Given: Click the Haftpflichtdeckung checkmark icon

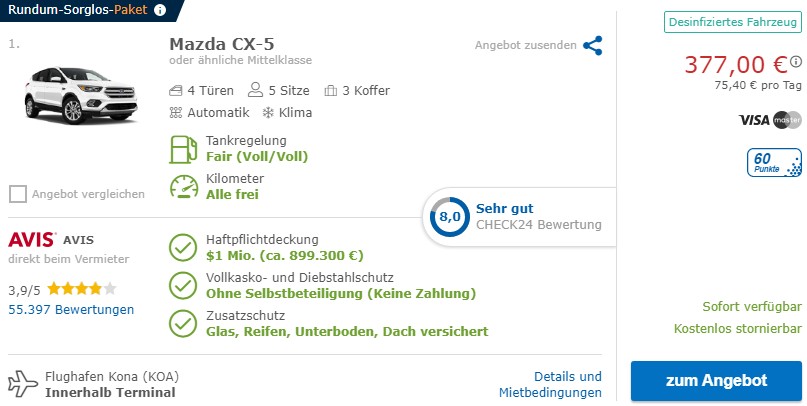Looking at the screenshot, I should [183, 248].
